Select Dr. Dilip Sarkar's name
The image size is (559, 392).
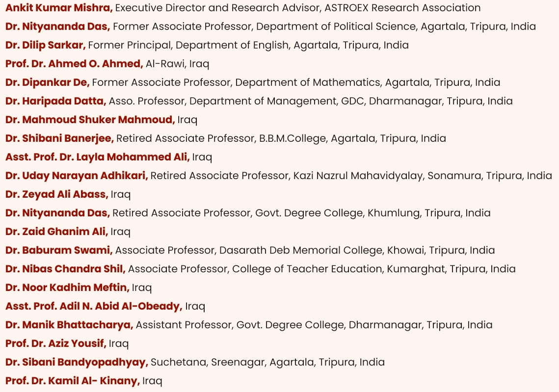pos(45,45)
